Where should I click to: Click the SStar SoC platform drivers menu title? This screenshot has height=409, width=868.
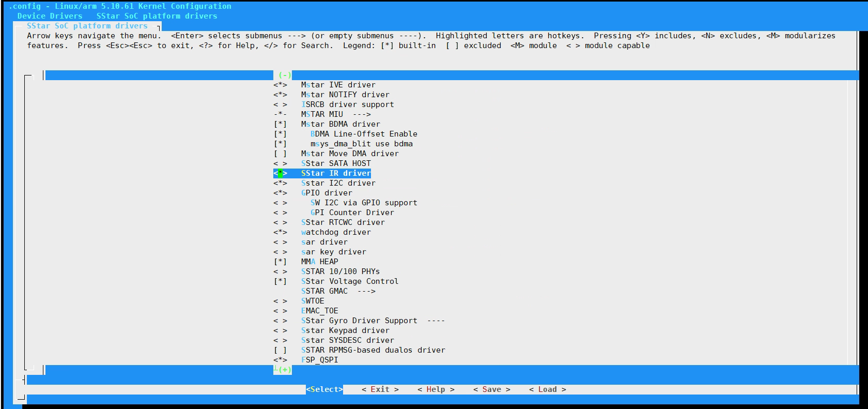click(x=87, y=26)
